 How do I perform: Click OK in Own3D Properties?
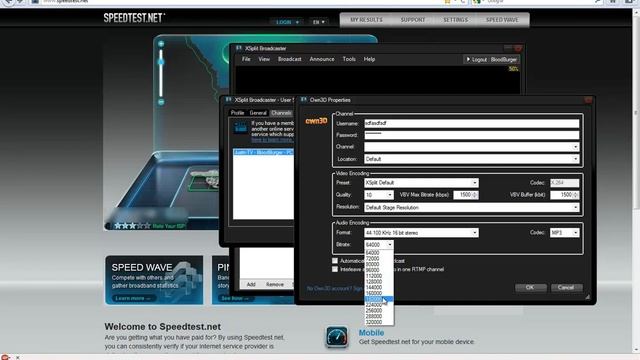530,288
